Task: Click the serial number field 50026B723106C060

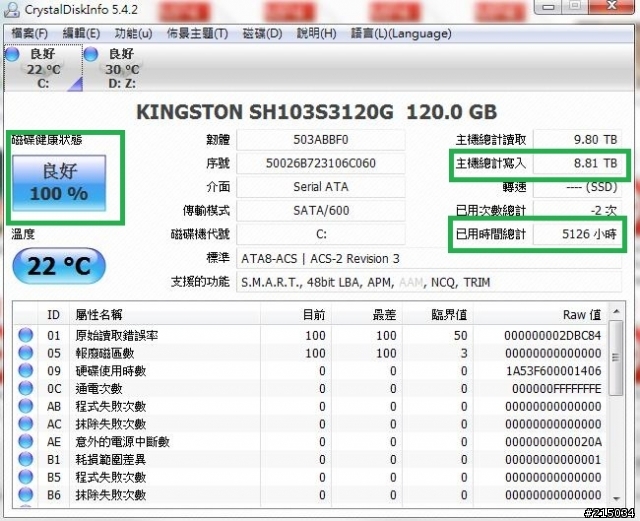Action: coord(320,163)
